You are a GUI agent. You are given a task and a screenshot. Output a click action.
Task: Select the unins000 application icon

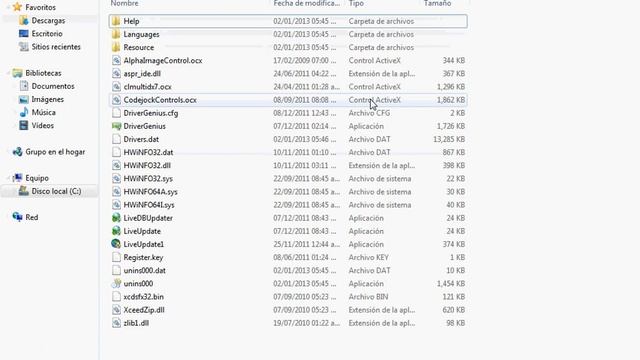click(x=116, y=283)
